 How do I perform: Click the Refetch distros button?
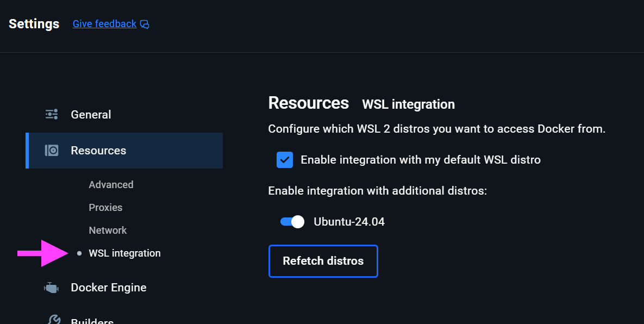(323, 261)
